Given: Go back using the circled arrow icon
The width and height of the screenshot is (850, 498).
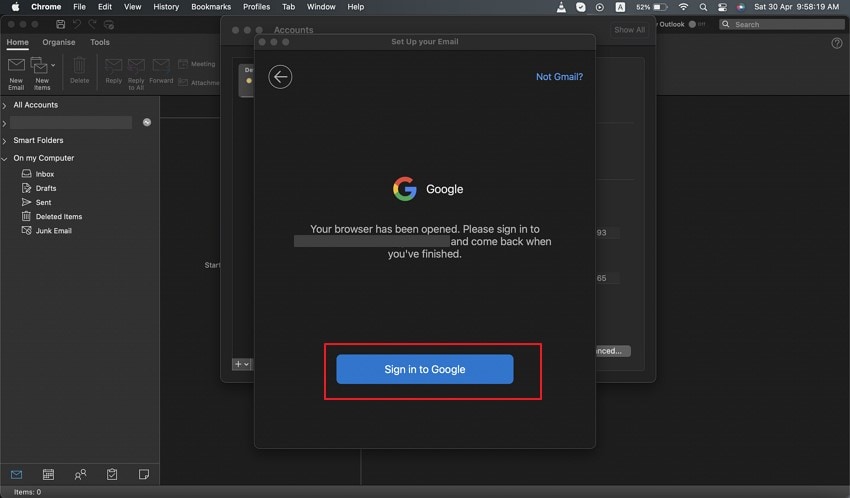Looking at the screenshot, I should (x=280, y=77).
